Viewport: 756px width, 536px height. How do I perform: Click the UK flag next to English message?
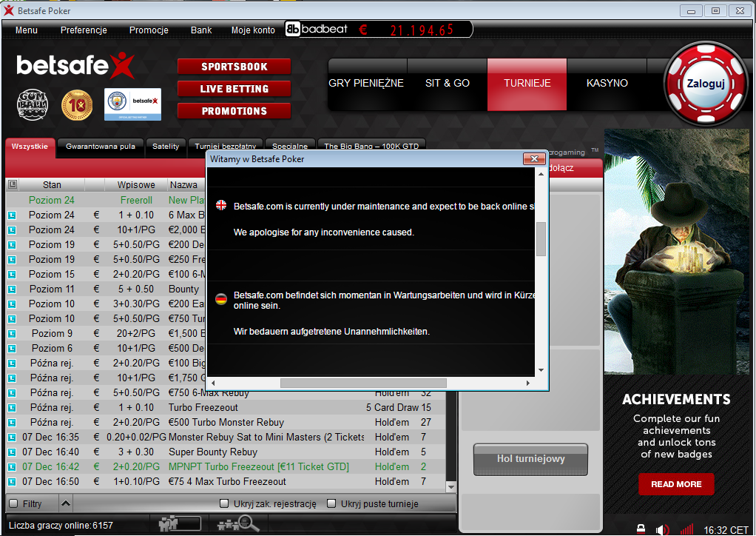pos(221,206)
